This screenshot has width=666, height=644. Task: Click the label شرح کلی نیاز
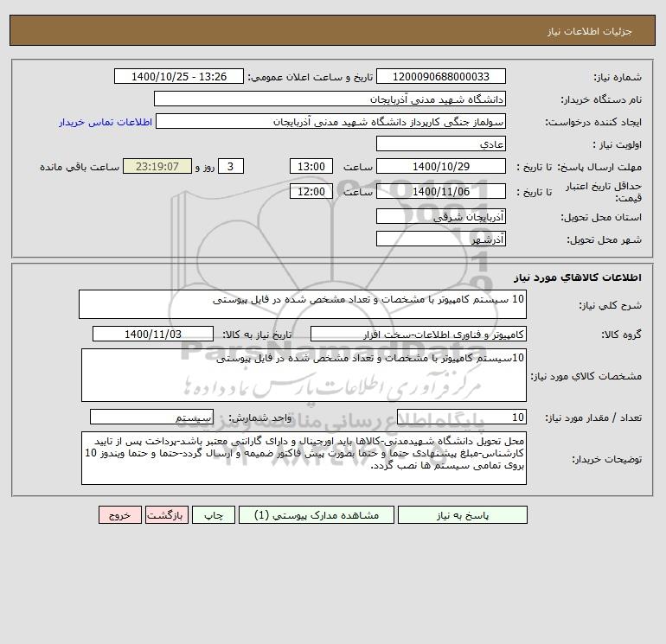611,305
